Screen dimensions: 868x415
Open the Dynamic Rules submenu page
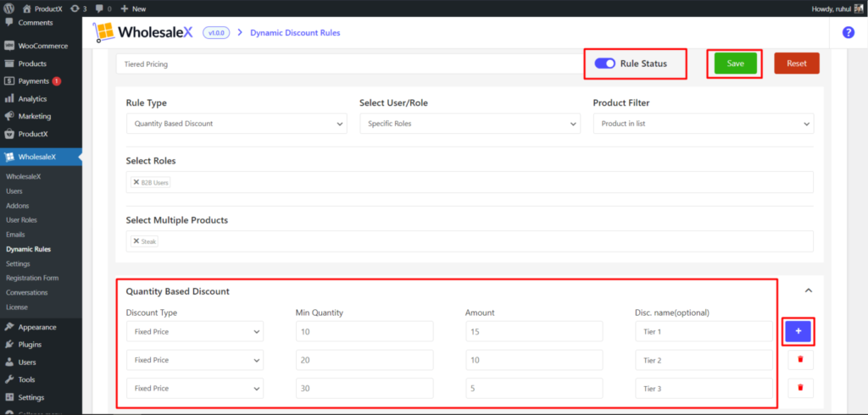coord(28,249)
